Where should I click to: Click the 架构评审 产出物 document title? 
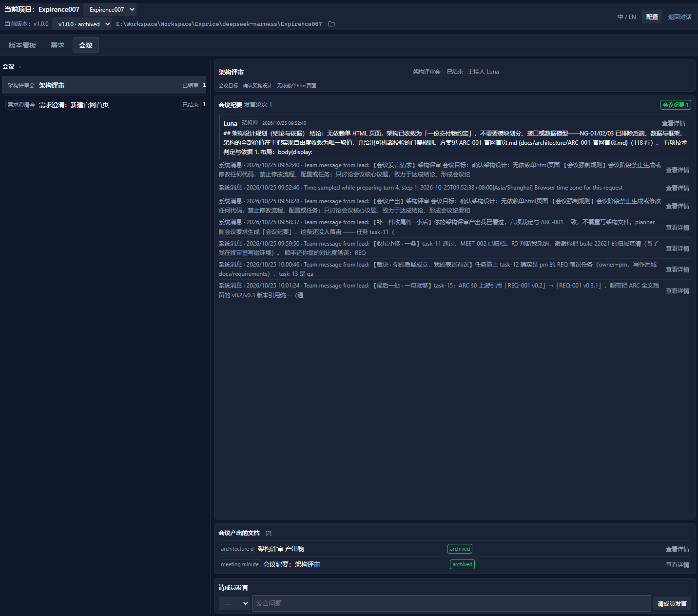coord(281,549)
